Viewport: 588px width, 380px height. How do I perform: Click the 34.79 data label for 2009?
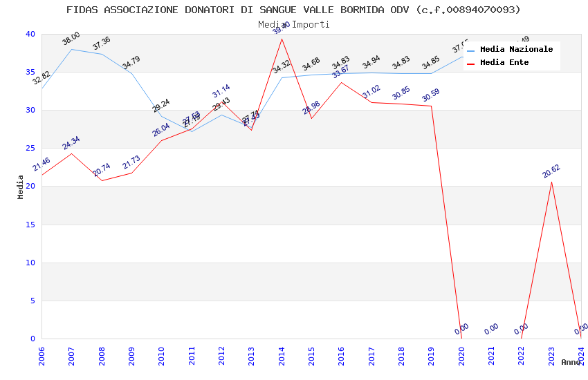tap(131, 62)
